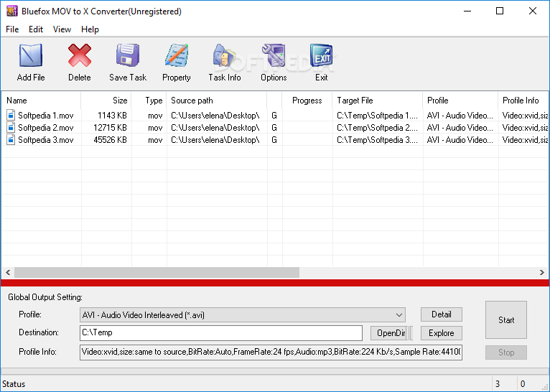
Task: Click the file icon beside Softpedia 1.mov
Action: 11,115
